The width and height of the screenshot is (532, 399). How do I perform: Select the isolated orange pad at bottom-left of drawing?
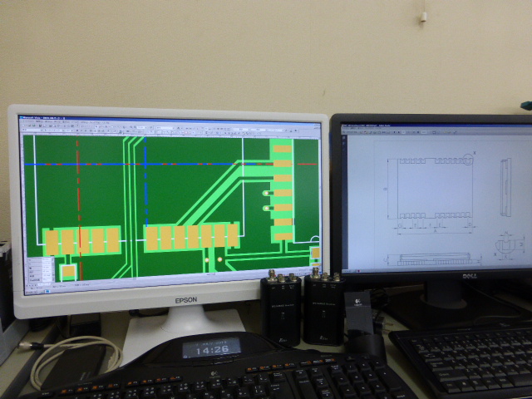click(x=69, y=272)
